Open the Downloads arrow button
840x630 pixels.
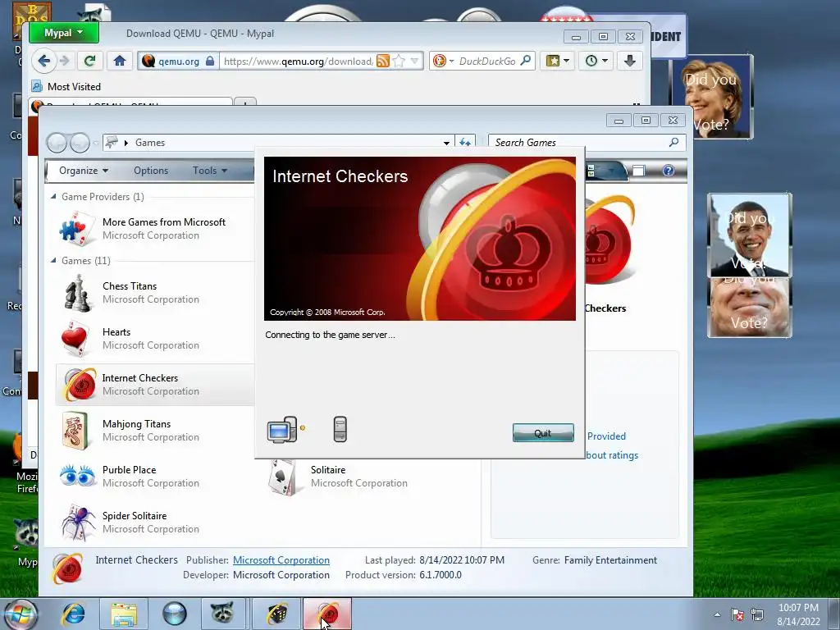pos(629,61)
